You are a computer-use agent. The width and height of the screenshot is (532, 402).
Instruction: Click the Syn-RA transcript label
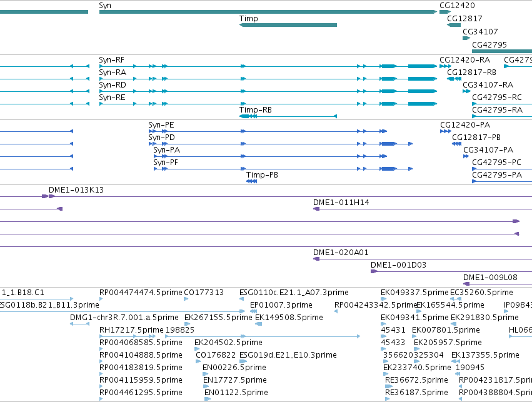point(113,73)
